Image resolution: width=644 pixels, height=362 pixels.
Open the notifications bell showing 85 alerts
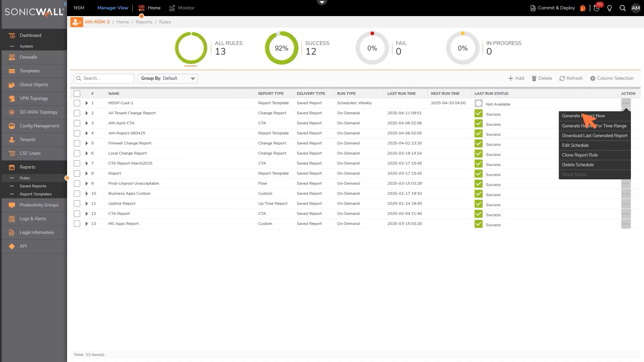(x=596, y=8)
